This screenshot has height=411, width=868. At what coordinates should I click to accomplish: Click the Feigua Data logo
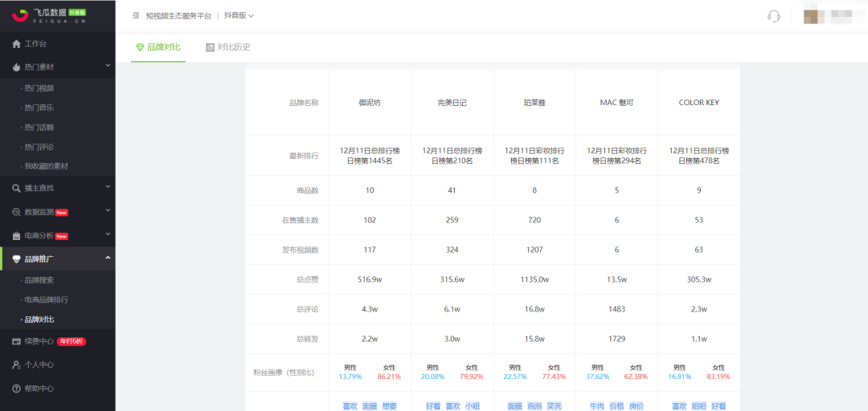coord(49,15)
